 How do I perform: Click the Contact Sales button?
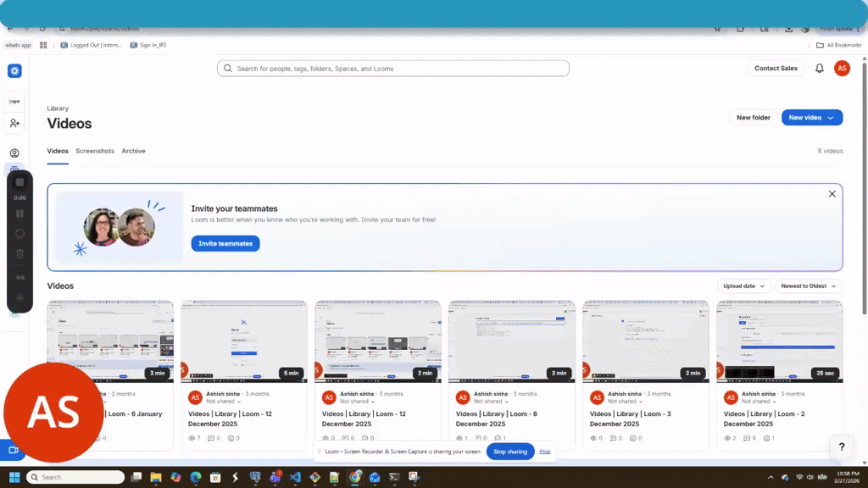click(776, 69)
